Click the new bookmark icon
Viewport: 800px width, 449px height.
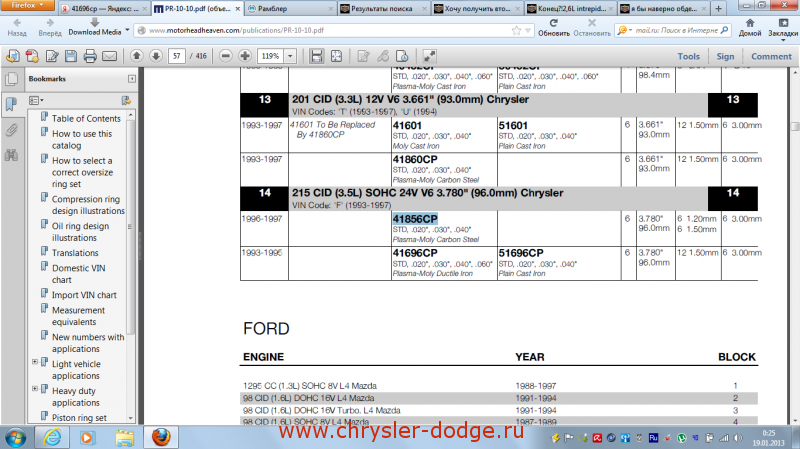(126, 101)
